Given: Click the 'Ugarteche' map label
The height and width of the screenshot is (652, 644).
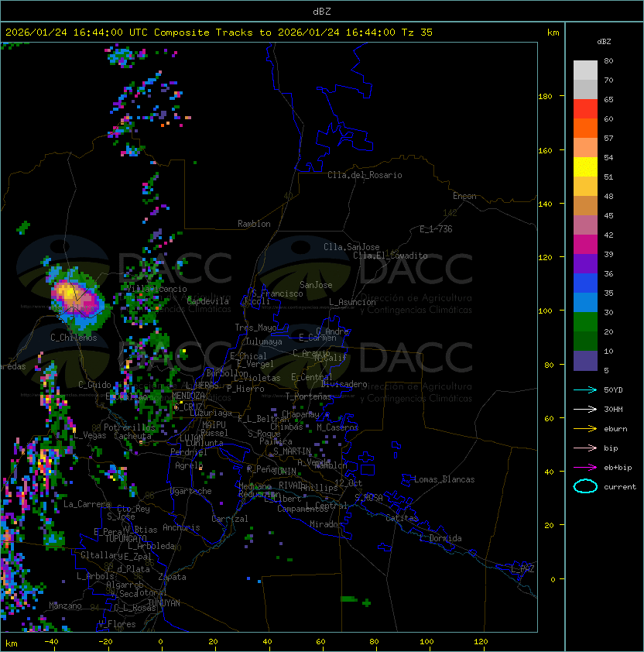Looking at the screenshot, I should pyautogui.click(x=191, y=491).
